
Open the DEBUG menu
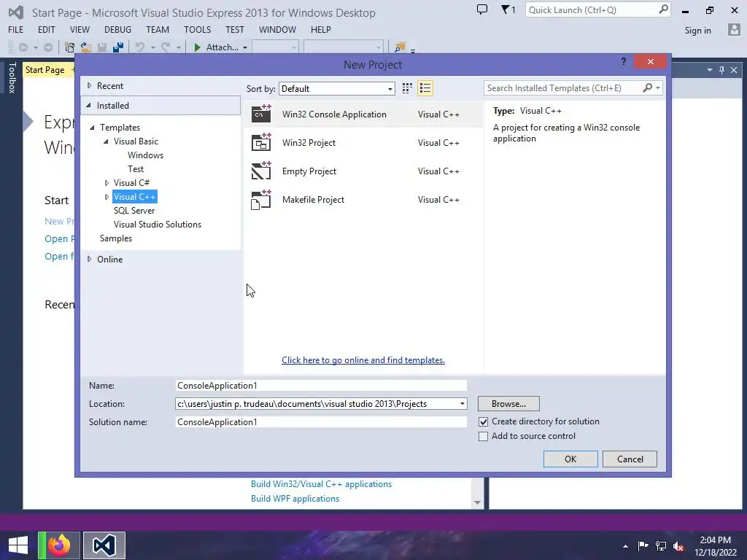(x=117, y=29)
